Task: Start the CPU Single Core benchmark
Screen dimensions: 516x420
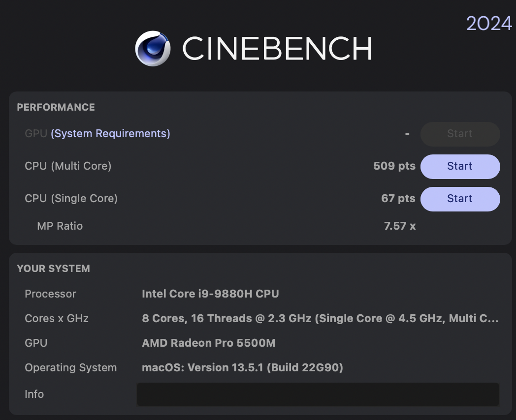Action: click(x=460, y=199)
